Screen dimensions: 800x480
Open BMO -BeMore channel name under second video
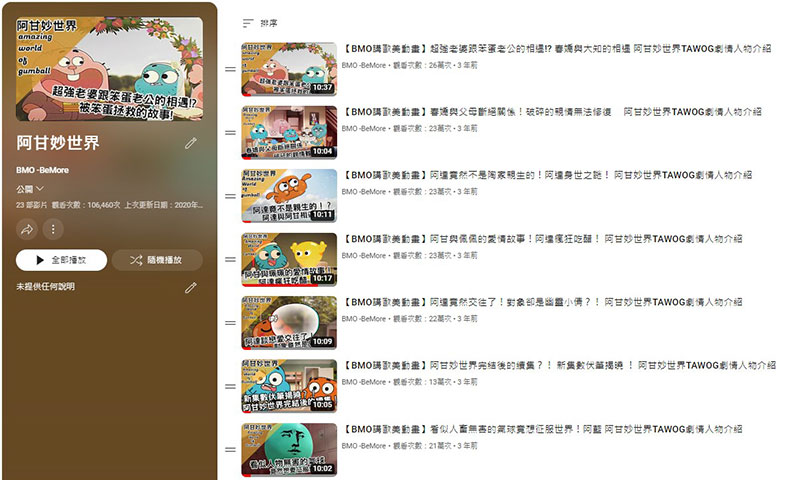(364, 129)
